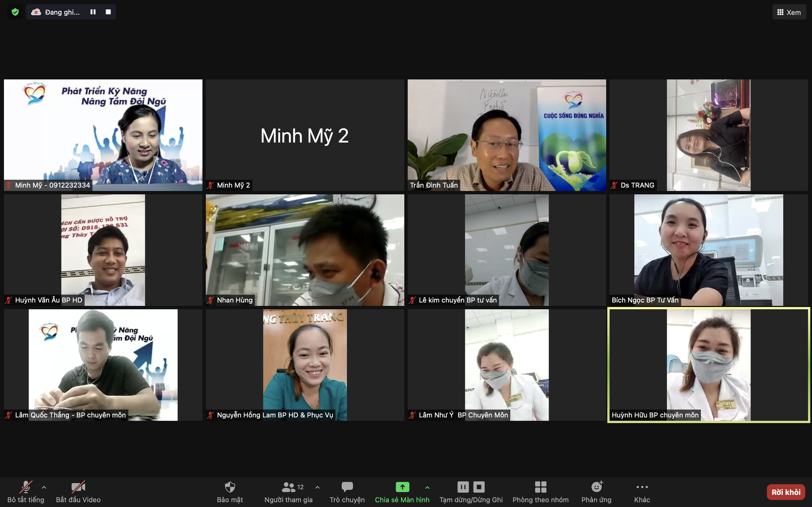Select Trần Đình Tuấn's video tile
812x507 pixels.
coord(507,135)
